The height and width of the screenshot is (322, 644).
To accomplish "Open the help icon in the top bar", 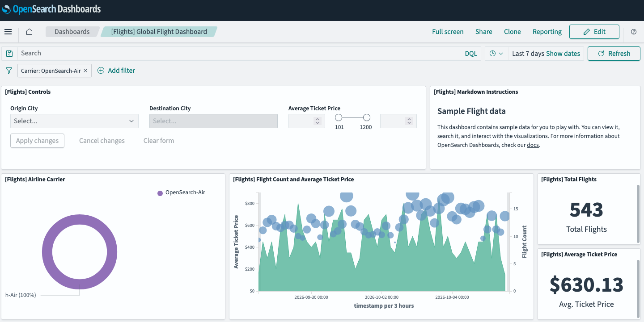I will [x=634, y=32].
